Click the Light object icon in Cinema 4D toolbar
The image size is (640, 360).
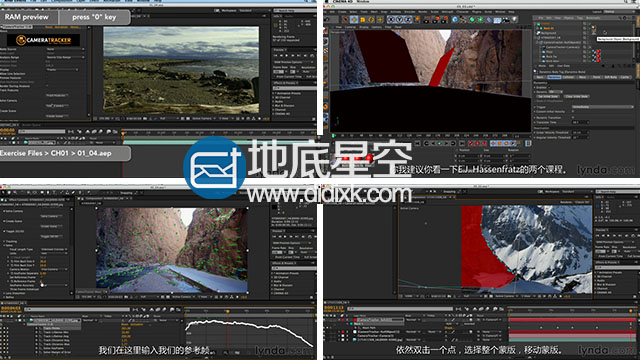click(x=514, y=19)
